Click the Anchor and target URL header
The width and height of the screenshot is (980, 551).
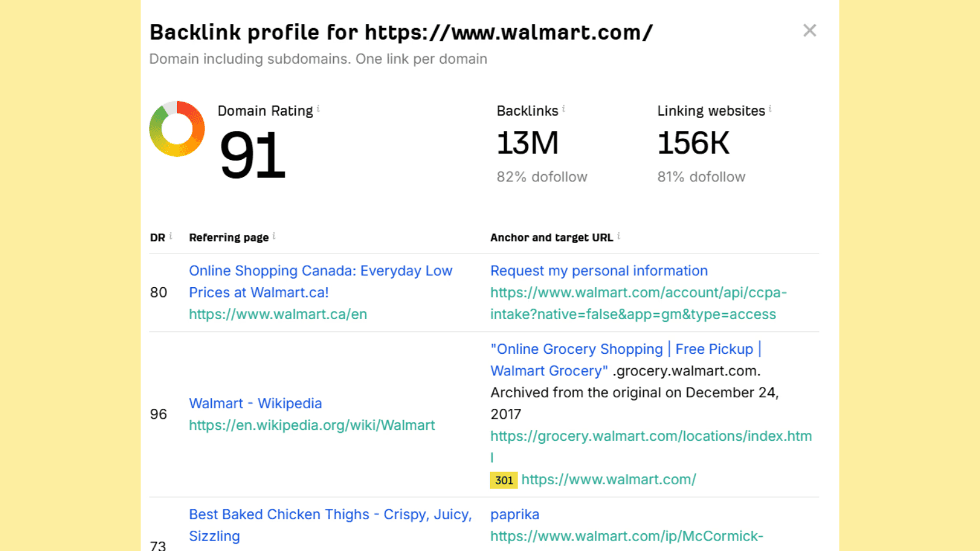pyautogui.click(x=551, y=238)
